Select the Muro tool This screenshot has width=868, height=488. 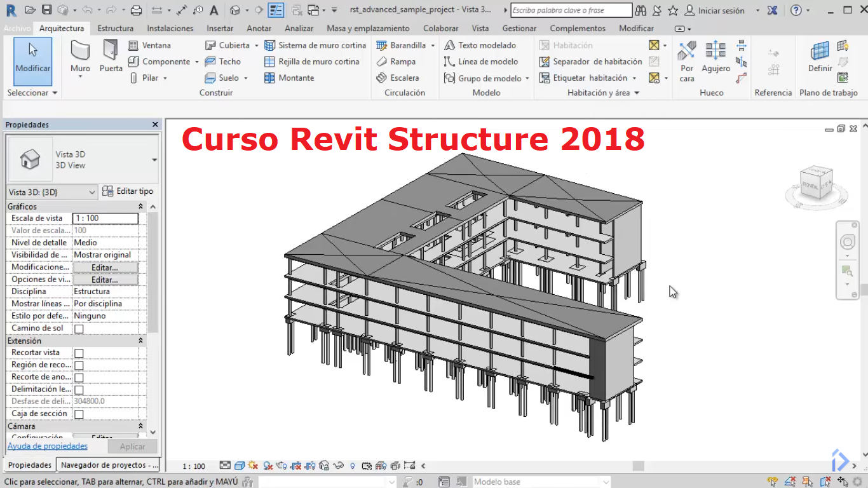79,57
